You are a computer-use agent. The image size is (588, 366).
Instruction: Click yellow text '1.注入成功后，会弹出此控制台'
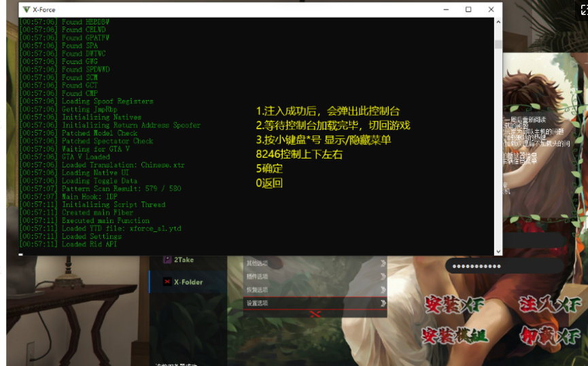point(328,111)
